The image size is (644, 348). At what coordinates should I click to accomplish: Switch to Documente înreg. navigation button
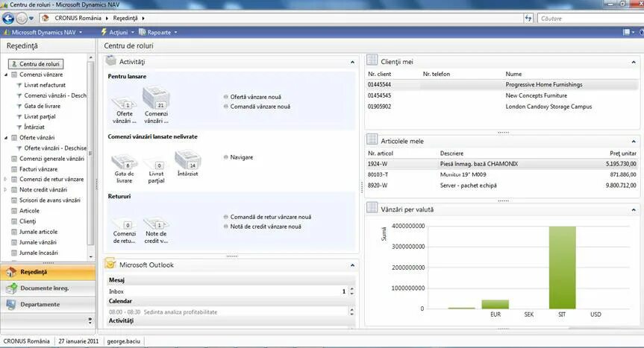[x=48, y=288]
